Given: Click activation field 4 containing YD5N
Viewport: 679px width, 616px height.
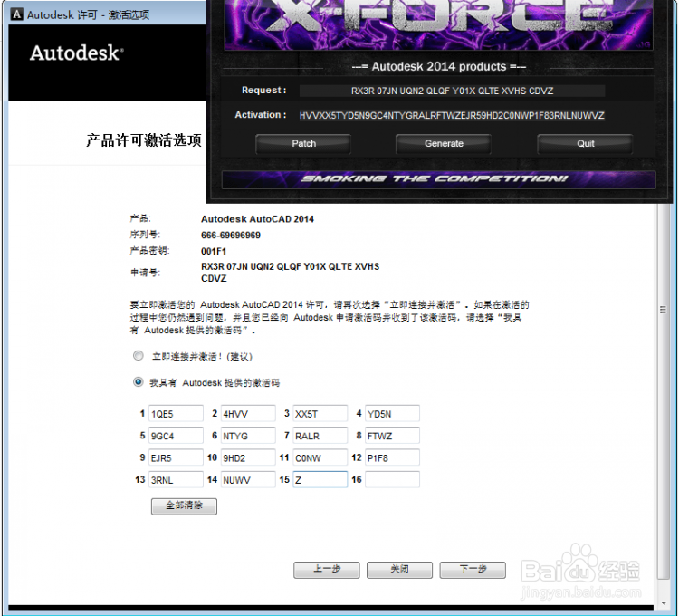Looking at the screenshot, I should (392, 413).
